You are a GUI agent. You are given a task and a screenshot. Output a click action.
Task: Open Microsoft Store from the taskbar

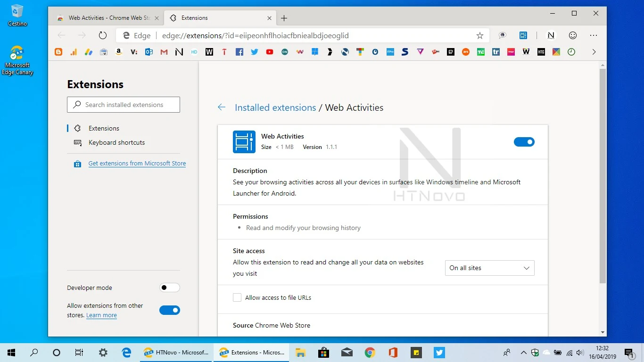pyautogui.click(x=323, y=353)
